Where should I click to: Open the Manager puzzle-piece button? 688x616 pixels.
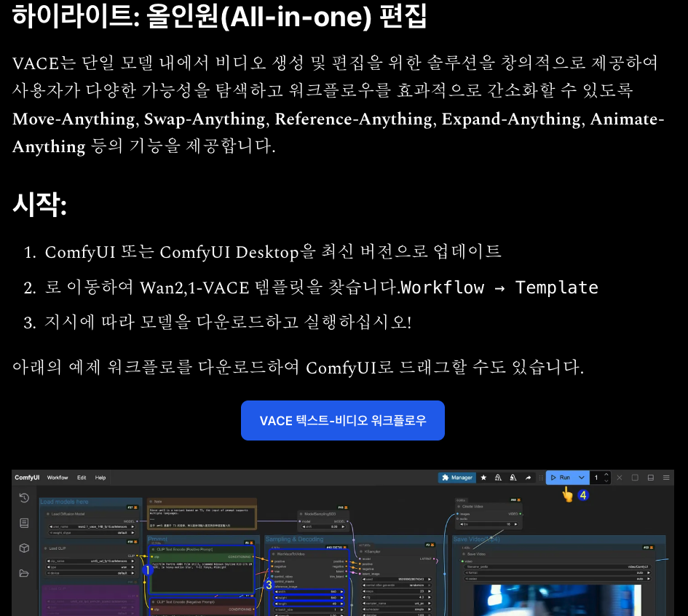(457, 478)
